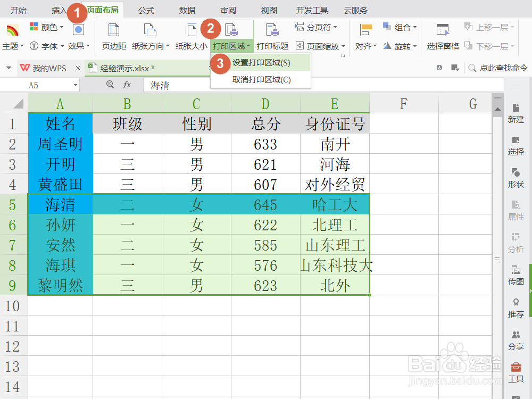The height and width of the screenshot is (399, 532).
Task: Open the Name Box dropdown showing A5
Action: click(74, 85)
